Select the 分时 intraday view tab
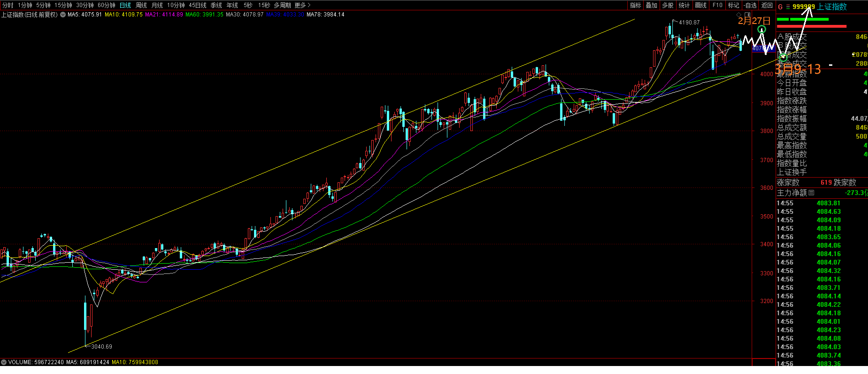 click(x=8, y=5)
